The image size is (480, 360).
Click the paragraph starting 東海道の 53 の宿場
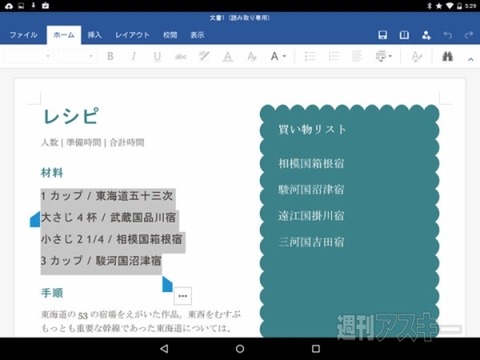141,321
